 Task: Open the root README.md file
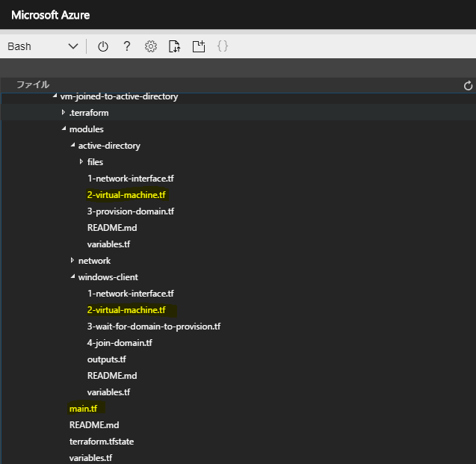coord(94,425)
